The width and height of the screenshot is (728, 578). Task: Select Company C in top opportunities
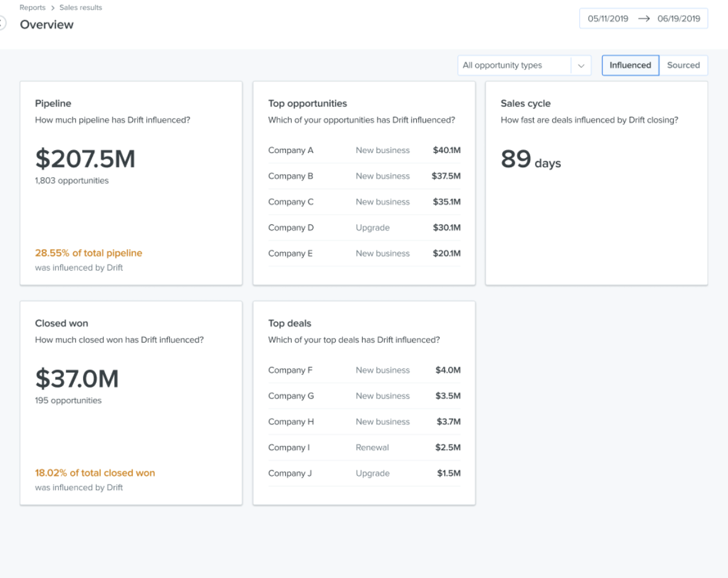coord(365,202)
